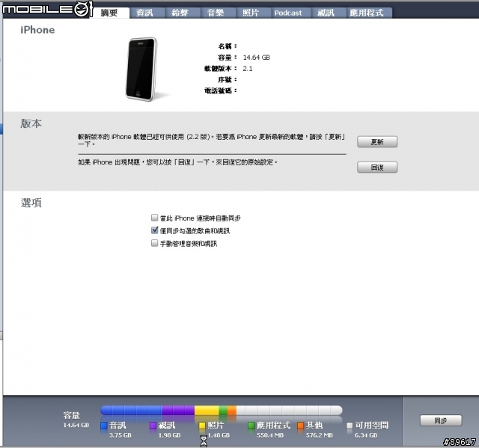Open the 鈴聲 ringtones tab
479x448 pixels.
(x=180, y=13)
